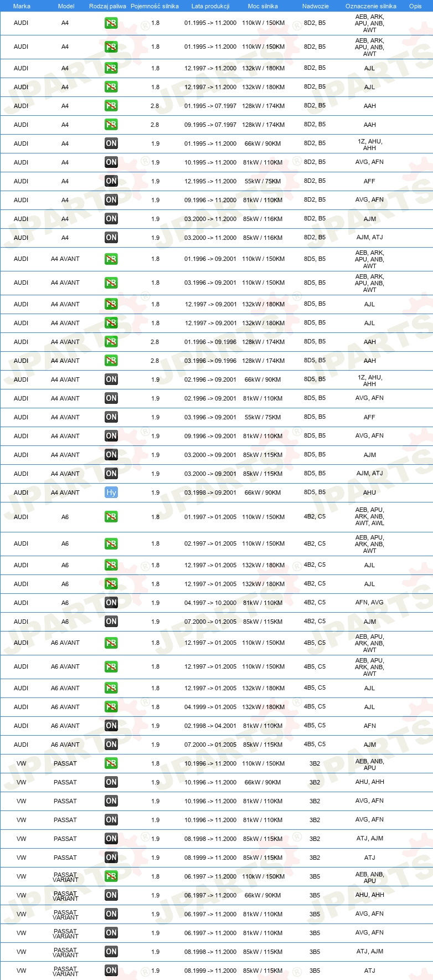
Task: Click ON icon in PASSAT 3B2 AHU, AHH row
Action: coord(111,782)
